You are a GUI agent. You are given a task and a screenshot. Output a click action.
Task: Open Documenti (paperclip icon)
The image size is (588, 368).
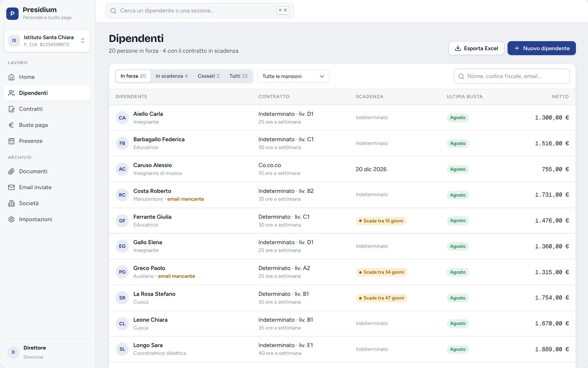(47, 171)
